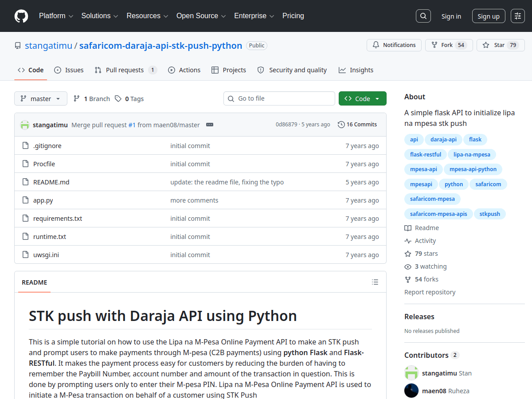Open the 1 Branch link

pyautogui.click(x=92, y=99)
